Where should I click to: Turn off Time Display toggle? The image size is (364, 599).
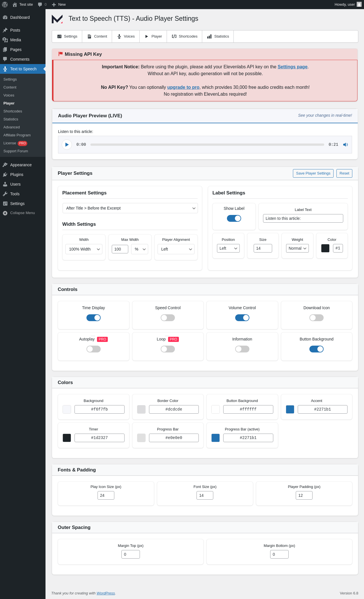coord(94,318)
